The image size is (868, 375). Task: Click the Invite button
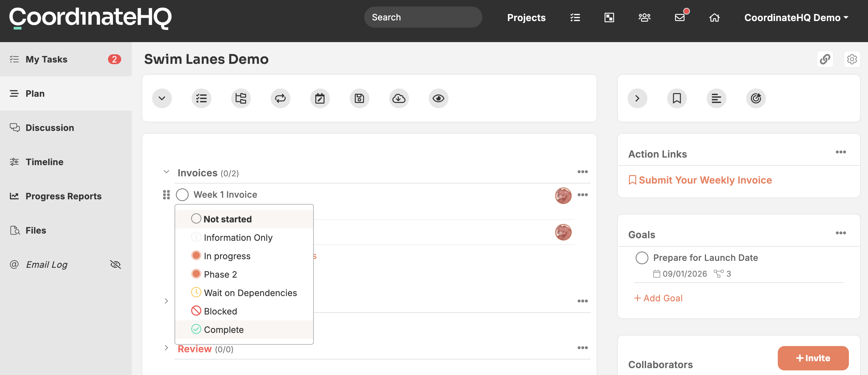click(x=813, y=358)
